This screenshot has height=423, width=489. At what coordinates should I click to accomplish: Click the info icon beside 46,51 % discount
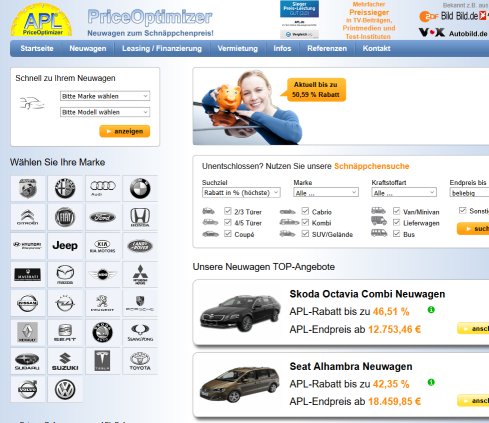pos(431,310)
